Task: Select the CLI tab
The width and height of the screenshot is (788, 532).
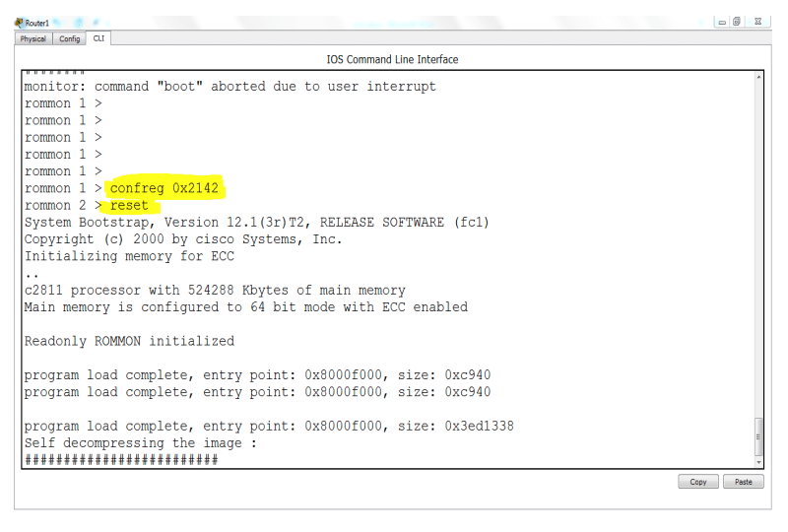Action: click(98, 38)
